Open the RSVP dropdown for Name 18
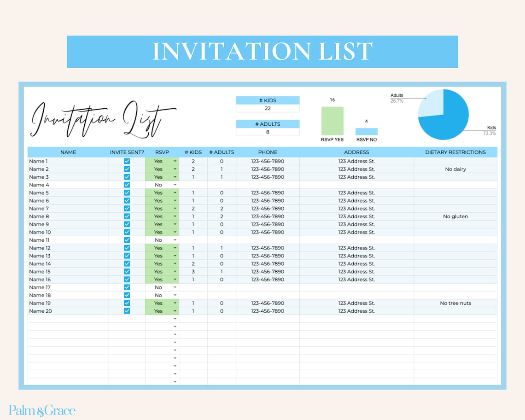 click(175, 295)
